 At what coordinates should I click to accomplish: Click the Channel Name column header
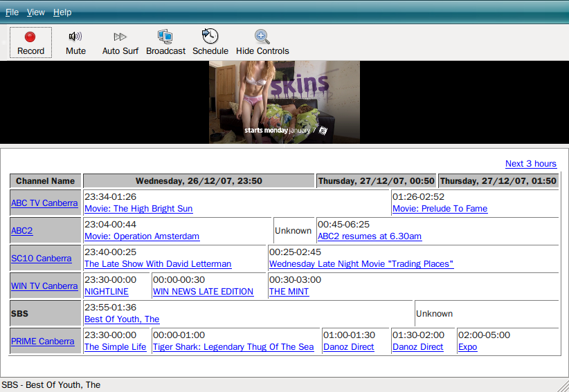(46, 180)
